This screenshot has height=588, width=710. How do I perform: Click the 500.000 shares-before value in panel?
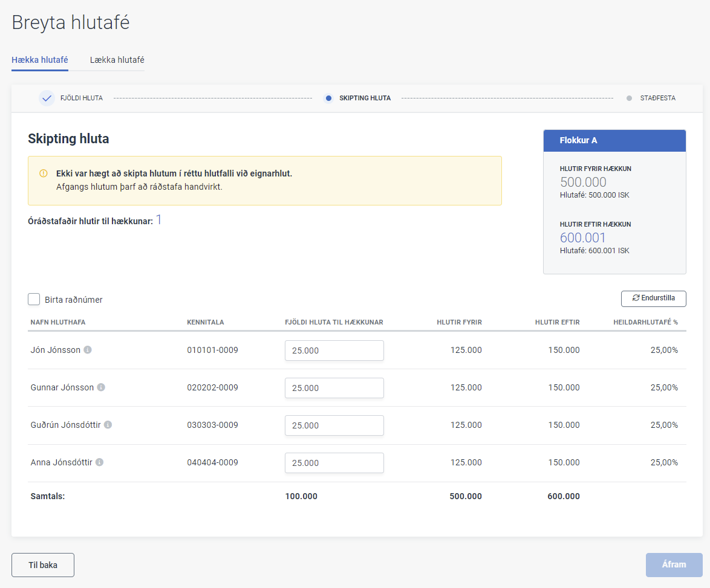pos(583,182)
